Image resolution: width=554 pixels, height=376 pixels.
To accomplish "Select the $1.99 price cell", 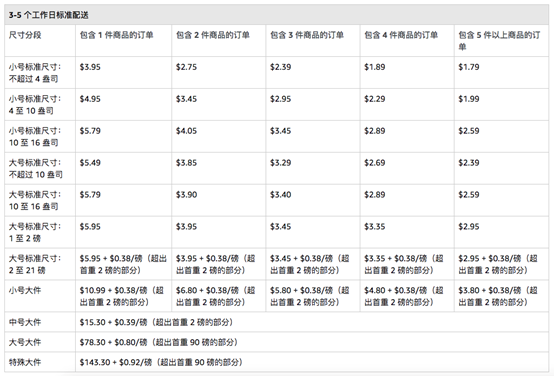I will 469,99.
